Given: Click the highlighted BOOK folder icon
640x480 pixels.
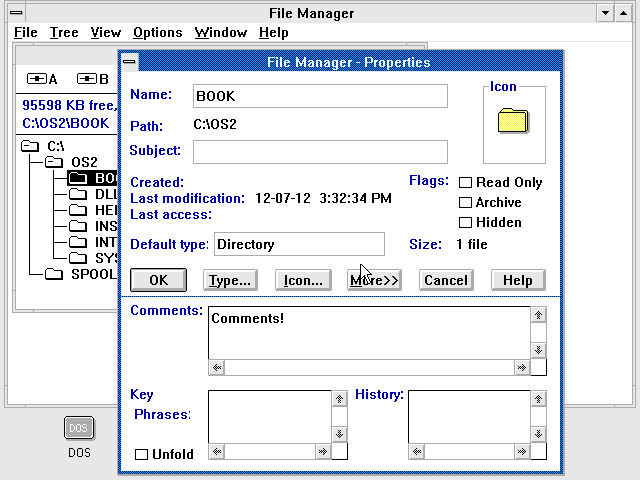Looking at the screenshot, I should pyautogui.click(x=78, y=178).
